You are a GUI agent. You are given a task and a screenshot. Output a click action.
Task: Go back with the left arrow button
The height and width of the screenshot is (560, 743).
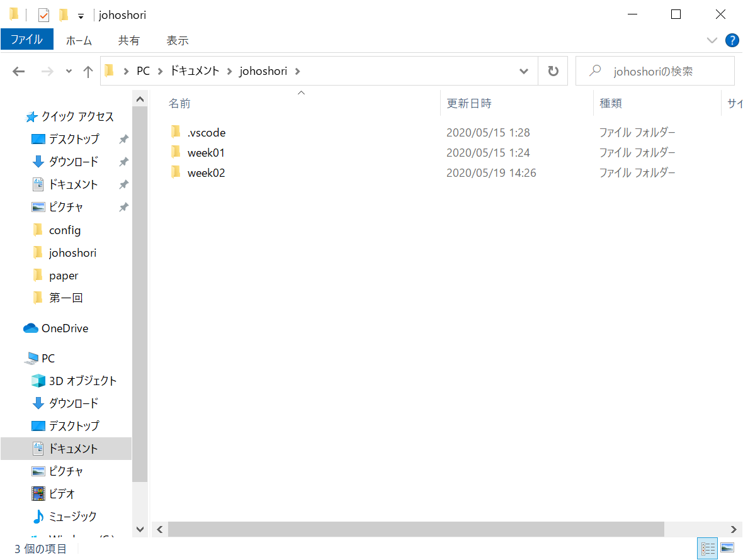[18, 72]
